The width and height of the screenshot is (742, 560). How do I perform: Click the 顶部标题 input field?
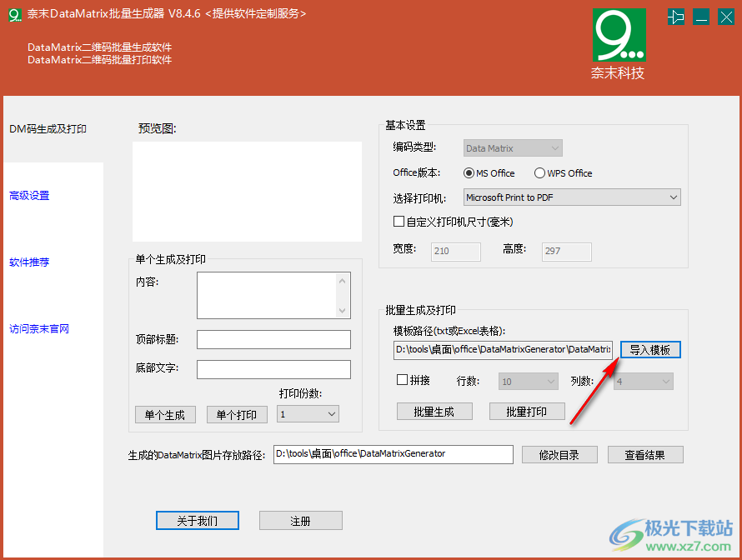(x=274, y=340)
